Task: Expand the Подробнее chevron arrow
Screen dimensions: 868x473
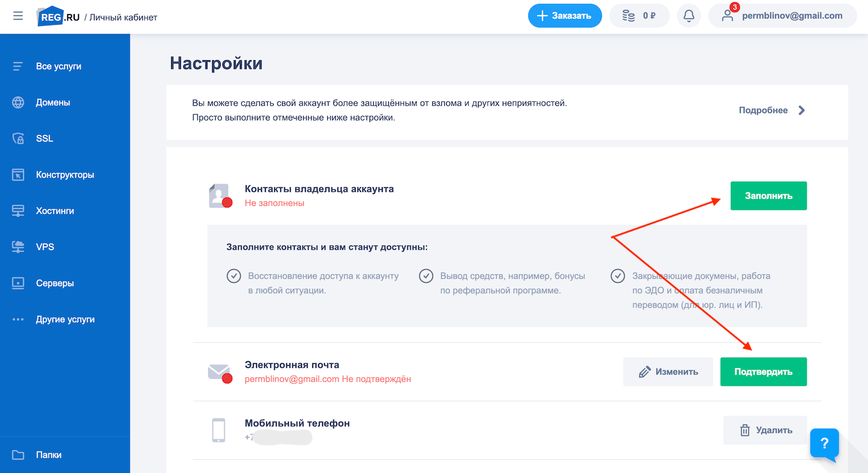Action: [801, 110]
